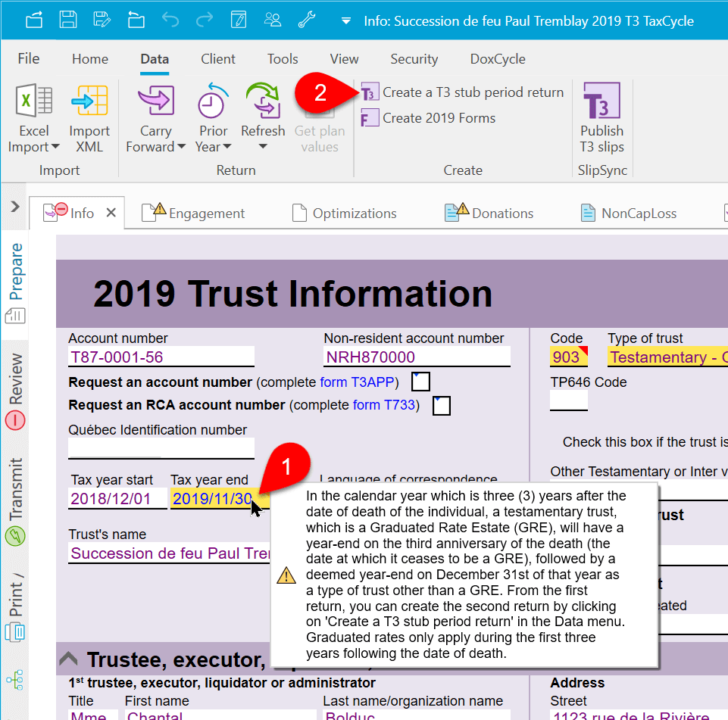This screenshot has width=728, height=720.
Task: Click the Carry Forward icon
Action: (x=156, y=100)
